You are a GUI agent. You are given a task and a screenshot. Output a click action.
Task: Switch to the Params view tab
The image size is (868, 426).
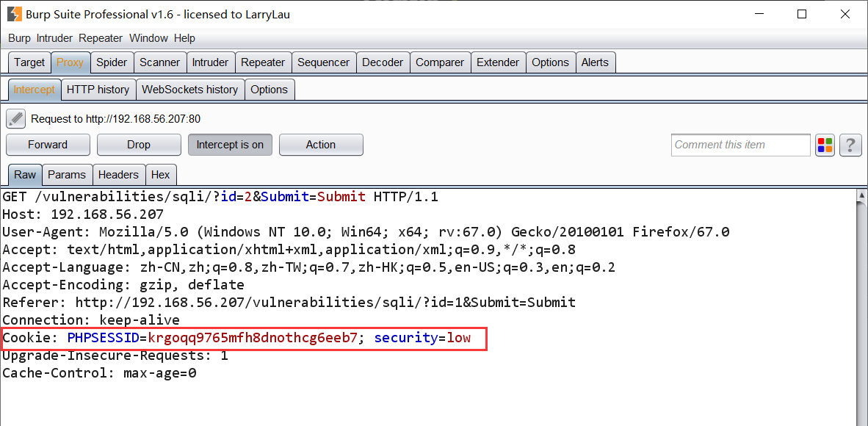pyautogui.click(x=67, y=175)
